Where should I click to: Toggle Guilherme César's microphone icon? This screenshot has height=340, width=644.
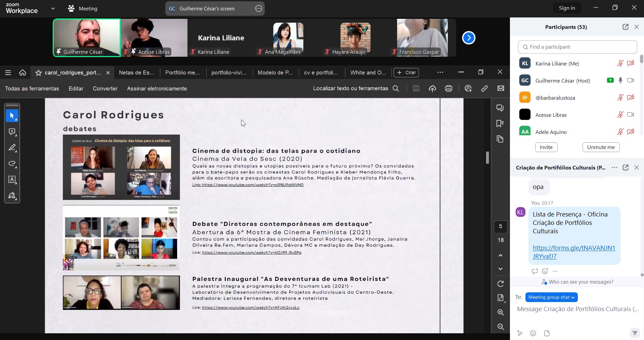pos(620,81)
